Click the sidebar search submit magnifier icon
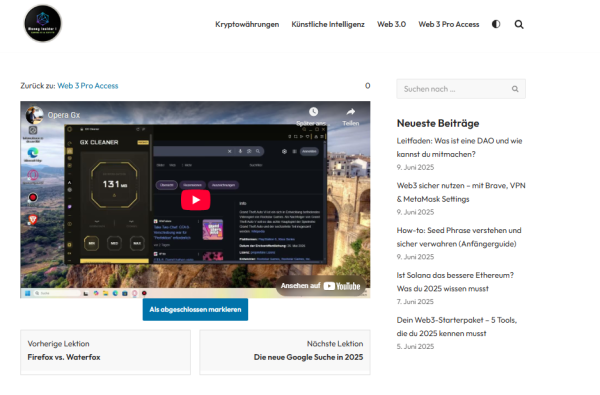 [515, 89]
